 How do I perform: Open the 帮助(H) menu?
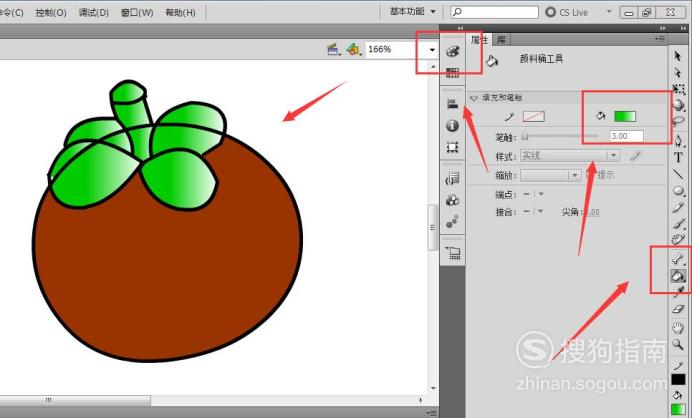180,13
